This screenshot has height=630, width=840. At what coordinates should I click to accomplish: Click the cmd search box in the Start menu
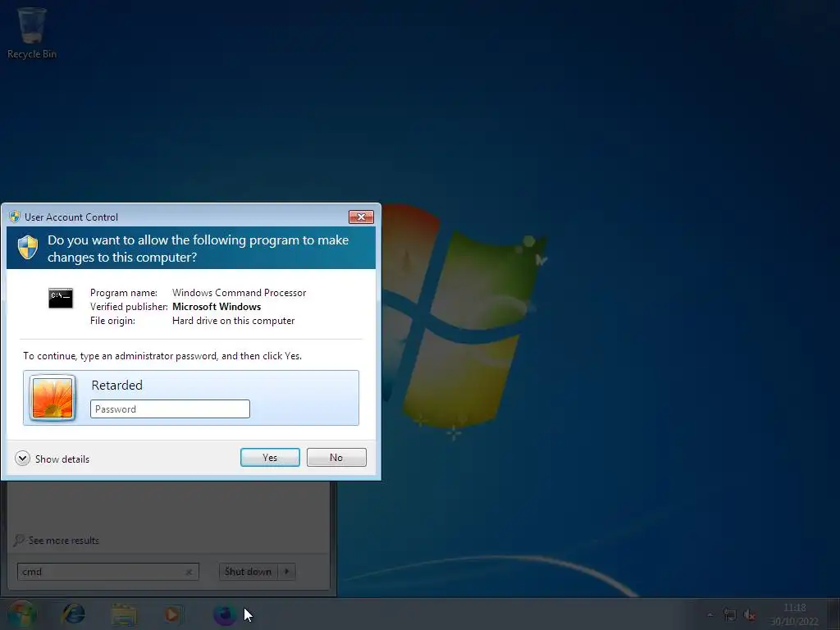coord(107,572)
